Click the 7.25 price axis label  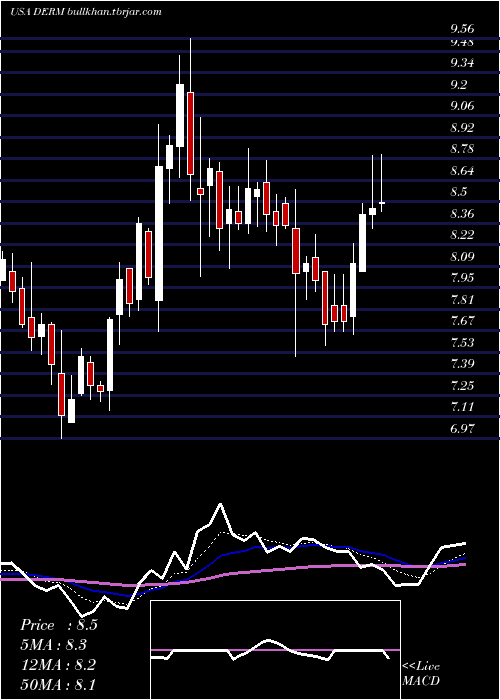462,385
